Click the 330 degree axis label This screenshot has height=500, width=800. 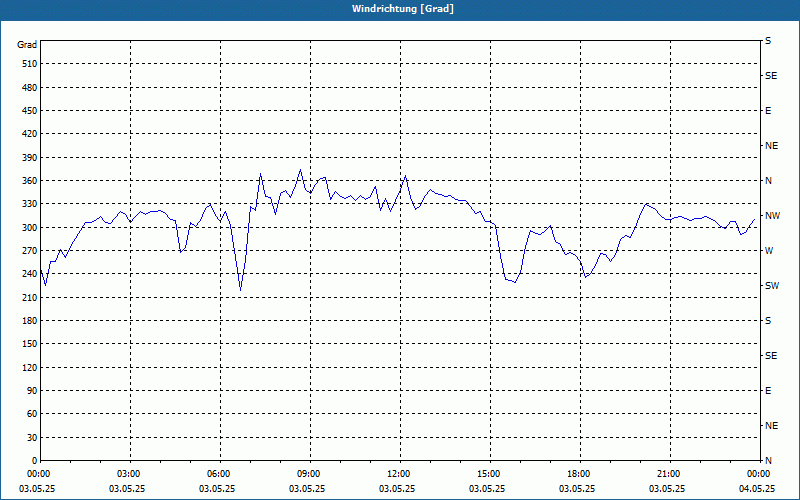coord(30,204)
